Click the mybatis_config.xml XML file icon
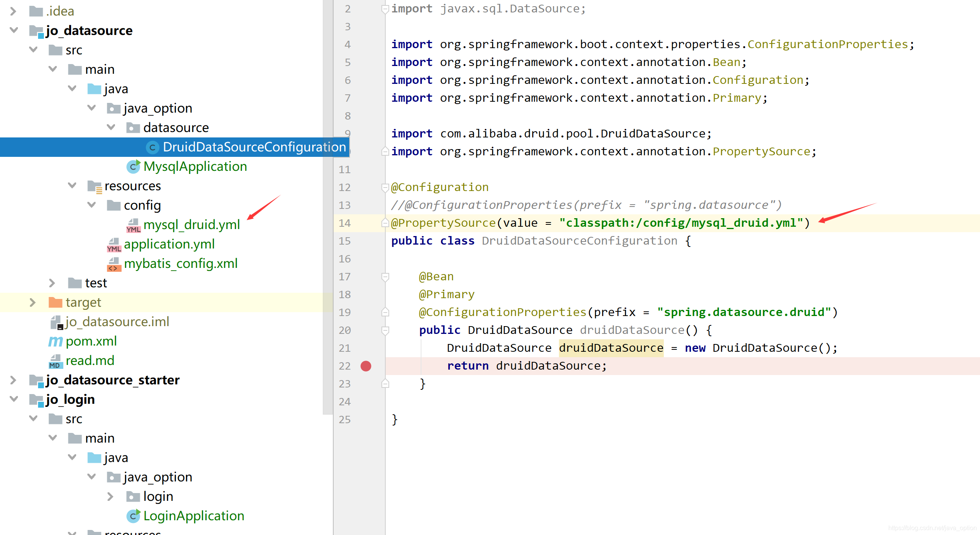The image size is (980, 535). coord(114,264)
